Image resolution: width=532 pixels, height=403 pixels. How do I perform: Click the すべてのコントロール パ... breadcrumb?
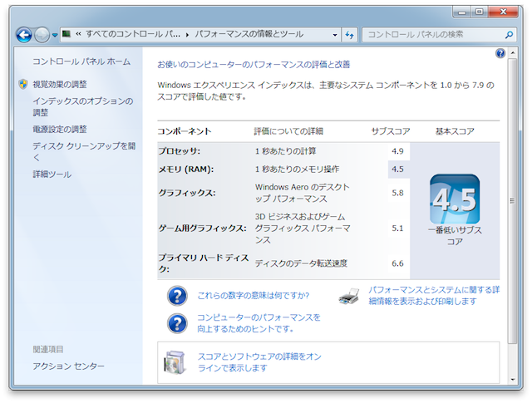(x=133, y=34)
